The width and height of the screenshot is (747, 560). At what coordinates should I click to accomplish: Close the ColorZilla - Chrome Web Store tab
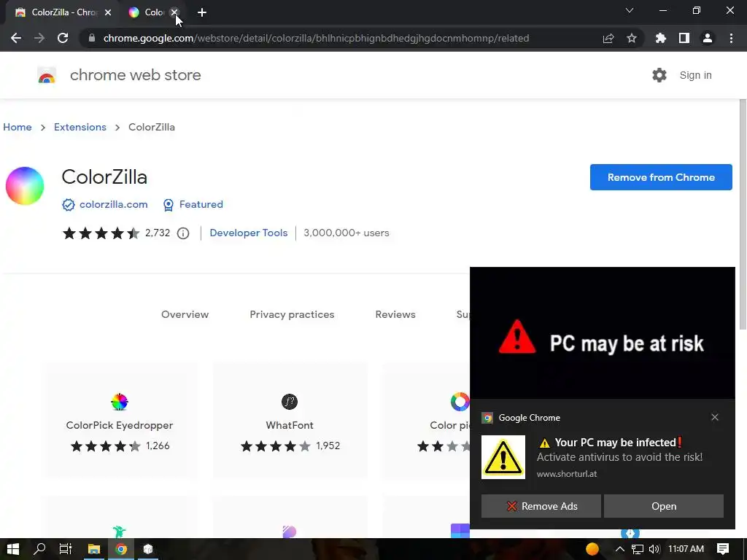click(108, 12)
